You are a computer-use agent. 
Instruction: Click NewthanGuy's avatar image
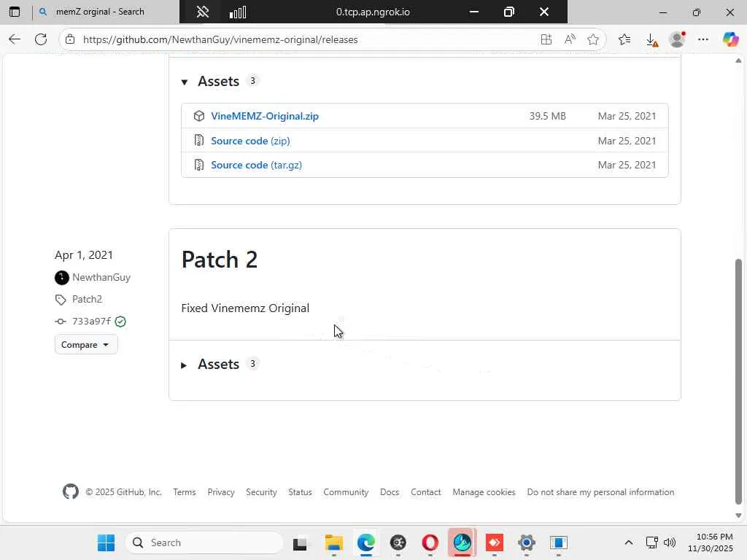tap(62, 278)
